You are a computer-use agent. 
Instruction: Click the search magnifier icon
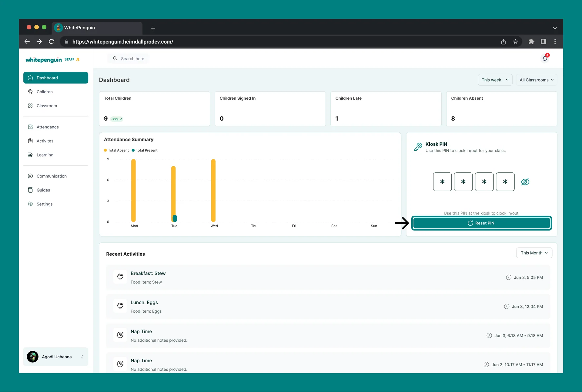(115, 58)
